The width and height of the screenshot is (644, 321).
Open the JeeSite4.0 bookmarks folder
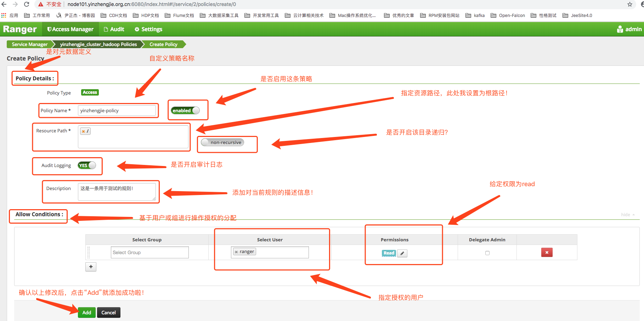[577, 16]
